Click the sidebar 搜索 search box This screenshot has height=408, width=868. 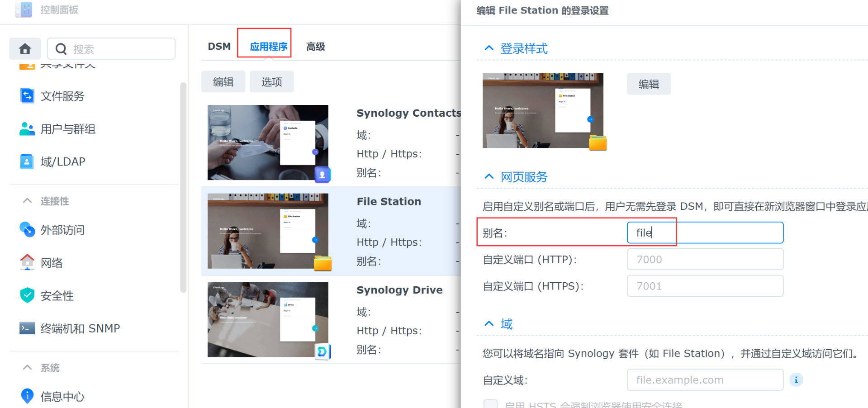pyautogui.click(x=111, y=48)
